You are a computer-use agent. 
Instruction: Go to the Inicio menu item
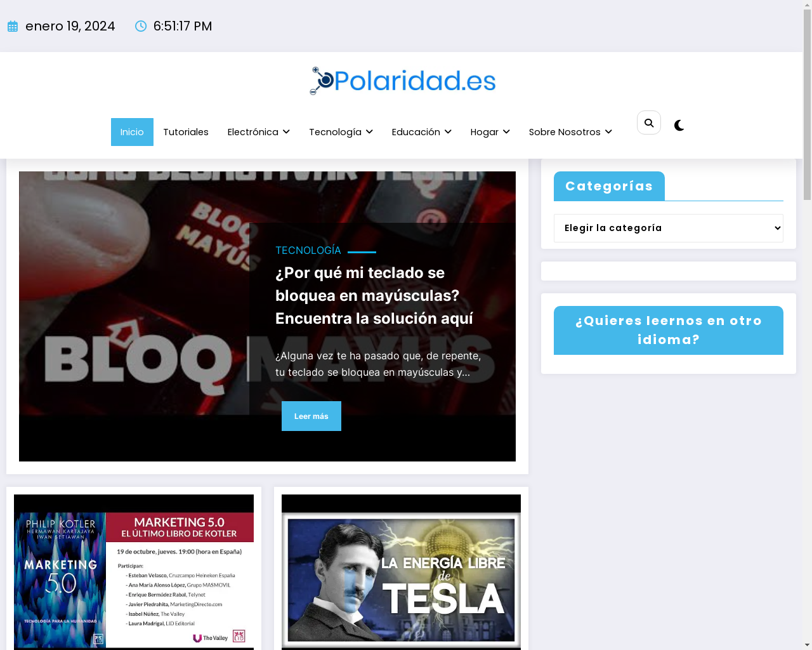pyautogui.click(x=132, y=132)
